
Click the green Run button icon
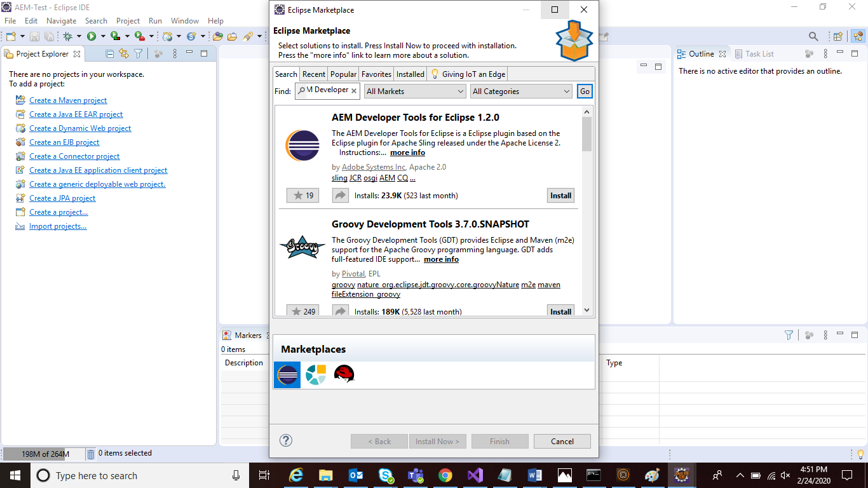coord(92,36)
